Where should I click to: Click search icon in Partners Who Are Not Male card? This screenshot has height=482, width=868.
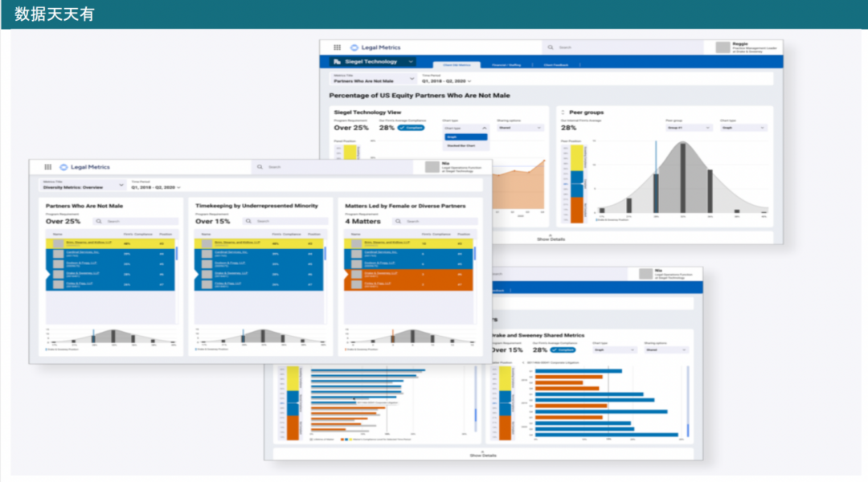pyautogui.click(x=100, y=221)
